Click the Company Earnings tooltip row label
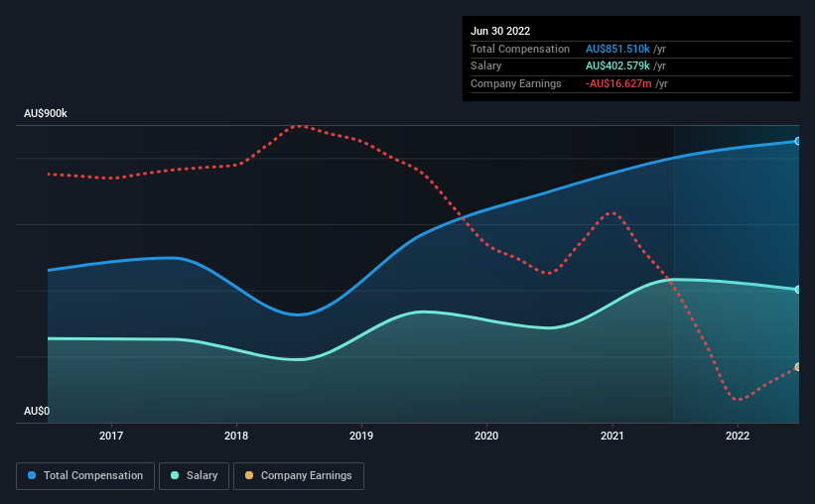The image size is (815, 504). (515, 83)
